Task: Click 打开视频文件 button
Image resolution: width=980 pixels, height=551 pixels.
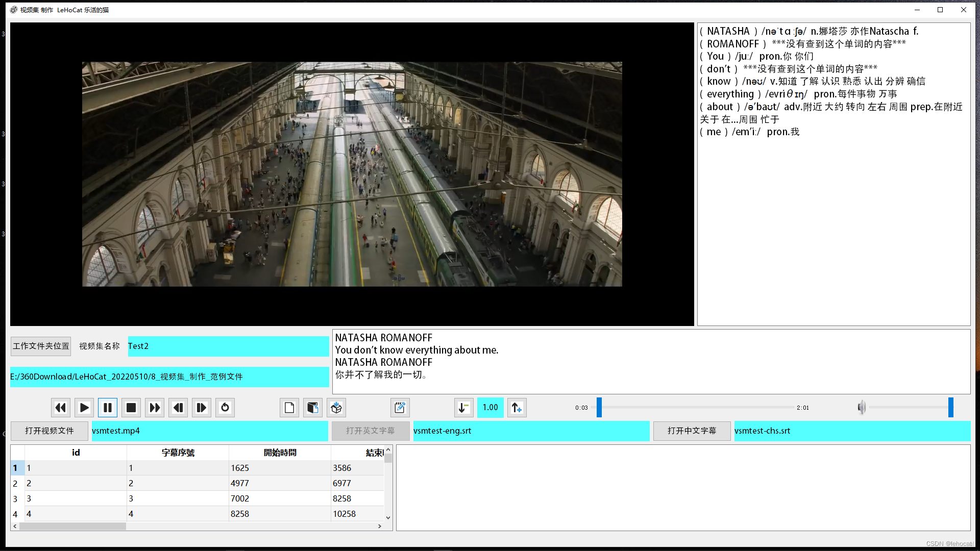Action: click(50, 431)
